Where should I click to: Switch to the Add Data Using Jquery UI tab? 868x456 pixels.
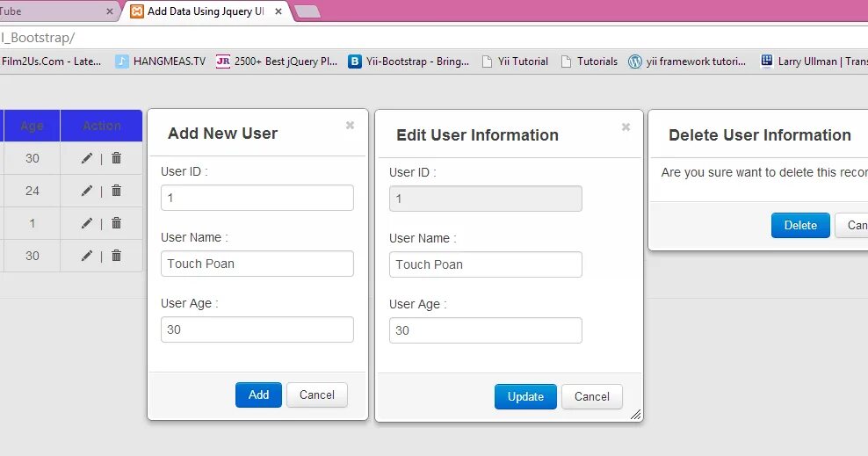[x=206, y=11]
